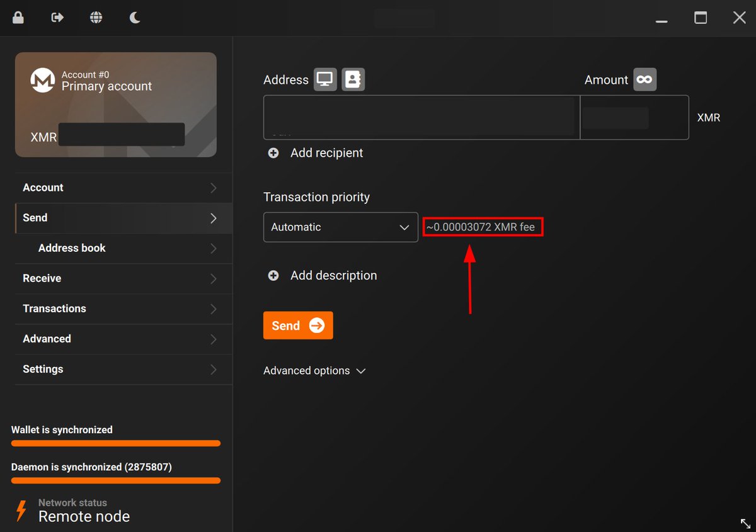Focus the Amount input field

click(634, 117)
